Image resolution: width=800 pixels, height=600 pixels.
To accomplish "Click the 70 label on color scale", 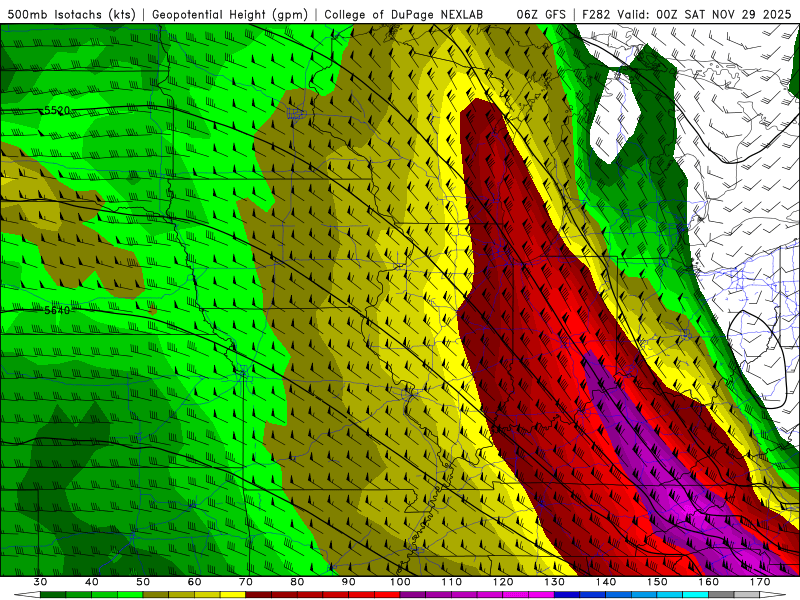I will [246, 582].
